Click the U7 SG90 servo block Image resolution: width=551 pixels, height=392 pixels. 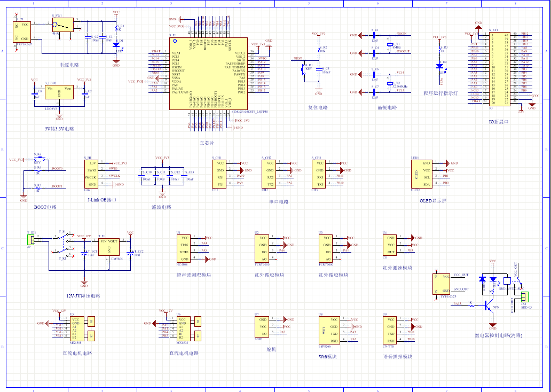pos(262,327)
